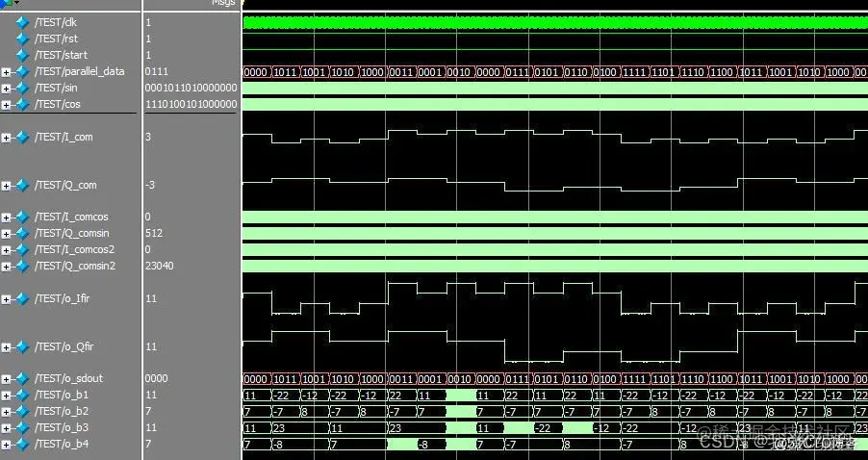Viewport: 868px width, 460px height.
Task: Click the Msgs column header
Action: 223,3
